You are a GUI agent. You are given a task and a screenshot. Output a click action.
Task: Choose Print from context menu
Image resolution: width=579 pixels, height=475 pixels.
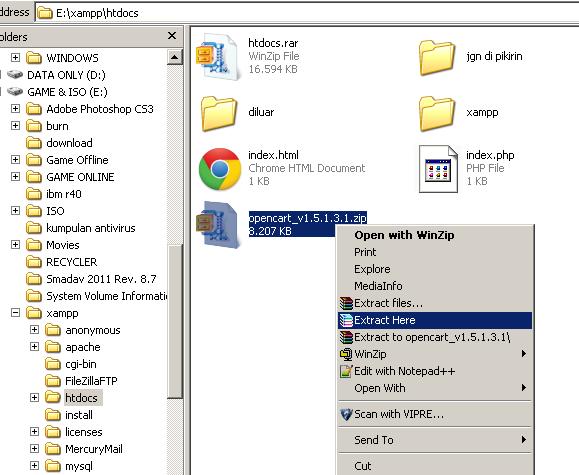pyautogui.click(x=435, y=252)
